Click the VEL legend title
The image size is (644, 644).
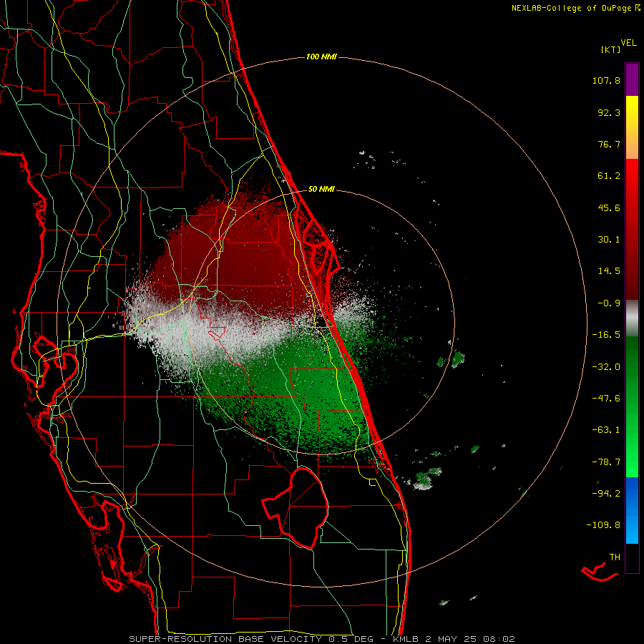628,43
